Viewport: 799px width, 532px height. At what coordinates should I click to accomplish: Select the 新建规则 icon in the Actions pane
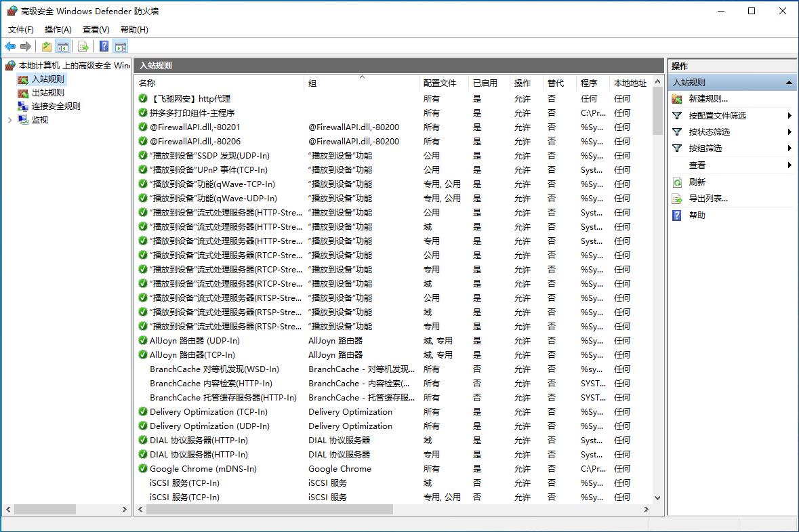pos(676,99)
